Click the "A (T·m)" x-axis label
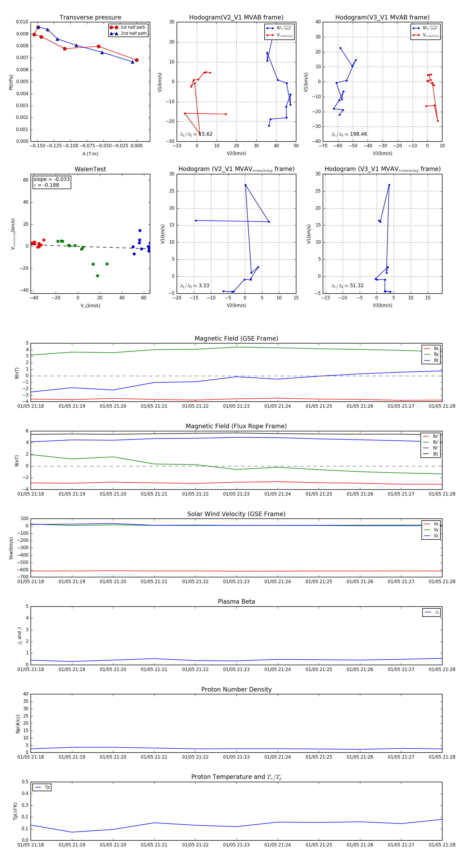Image resolution: width=473 pixels, height=868 pixels. [x=90, y=154]
